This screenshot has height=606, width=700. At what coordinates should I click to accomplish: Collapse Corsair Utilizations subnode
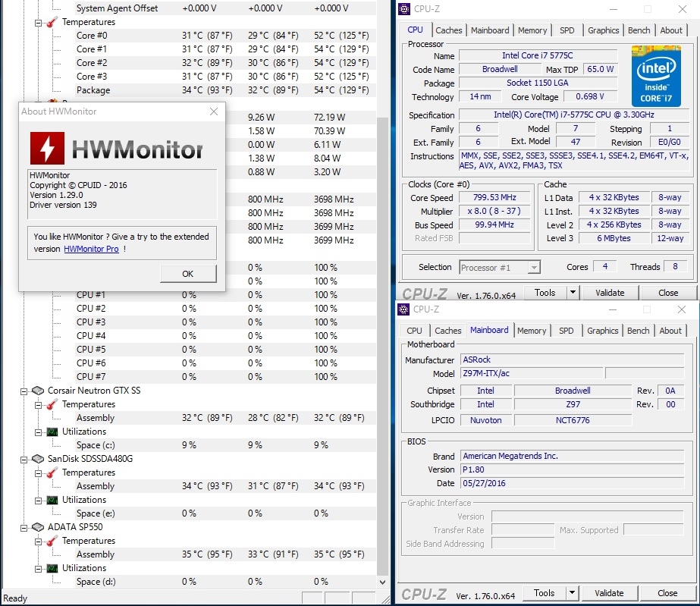pyautogui.click(x=38, y=432)
